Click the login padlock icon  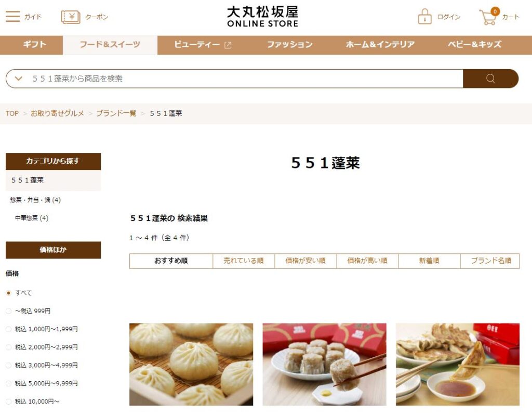pos(424,16)
